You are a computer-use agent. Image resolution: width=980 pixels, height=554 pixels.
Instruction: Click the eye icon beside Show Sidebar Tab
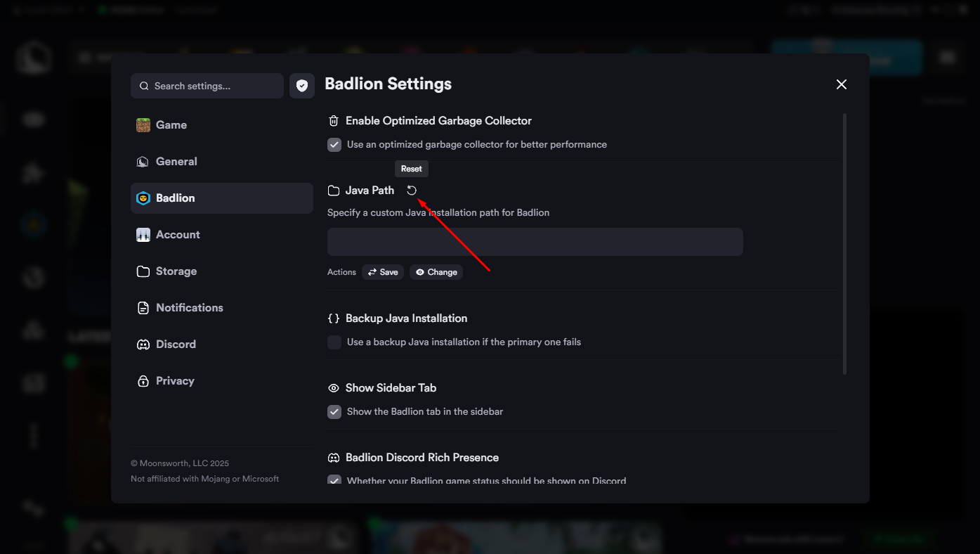coord(334,388)
